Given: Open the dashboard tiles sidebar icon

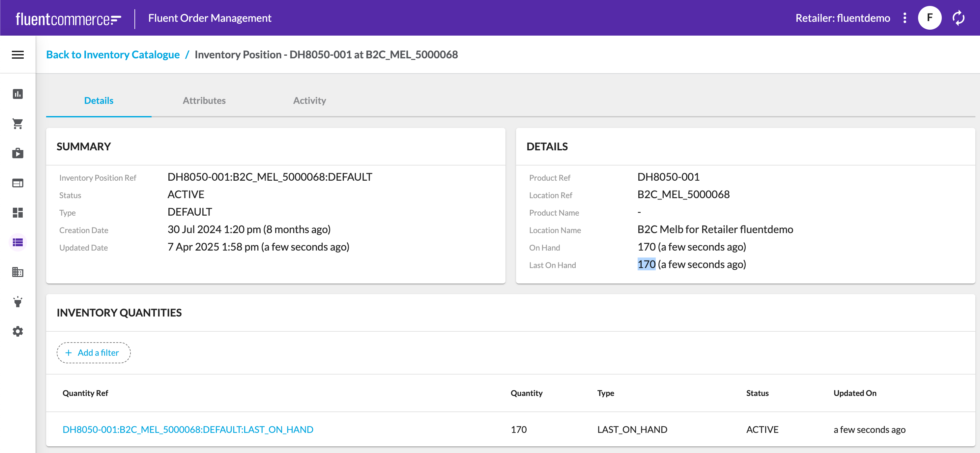Looking at the screenshot, I should [x=17, y=212].
